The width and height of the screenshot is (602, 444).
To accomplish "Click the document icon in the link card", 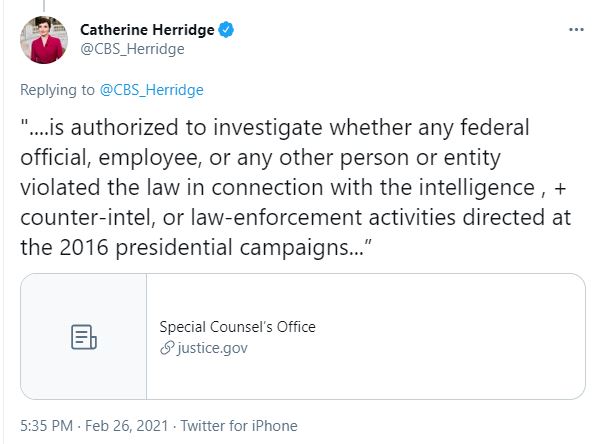I will pyautogui.click(x=84, y=337).
